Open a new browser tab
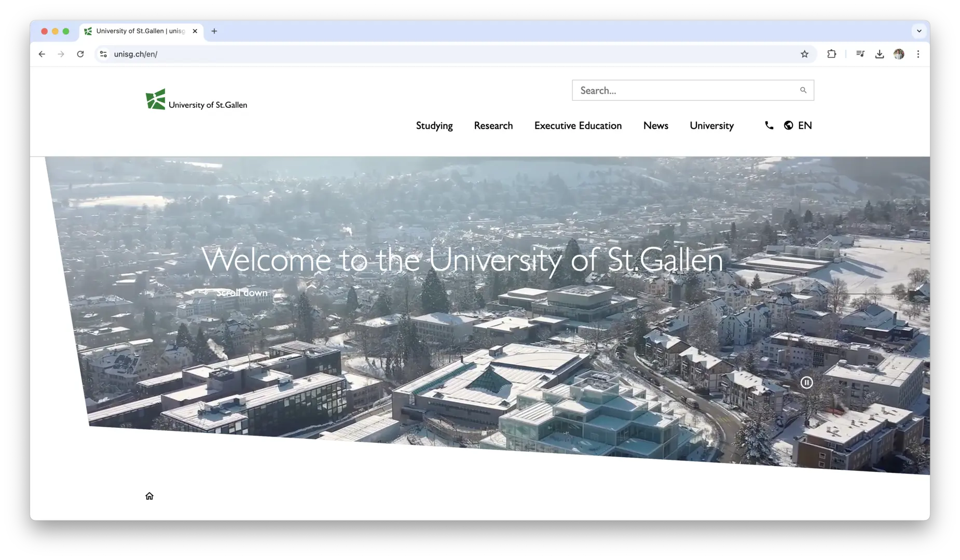 (214, 31)
